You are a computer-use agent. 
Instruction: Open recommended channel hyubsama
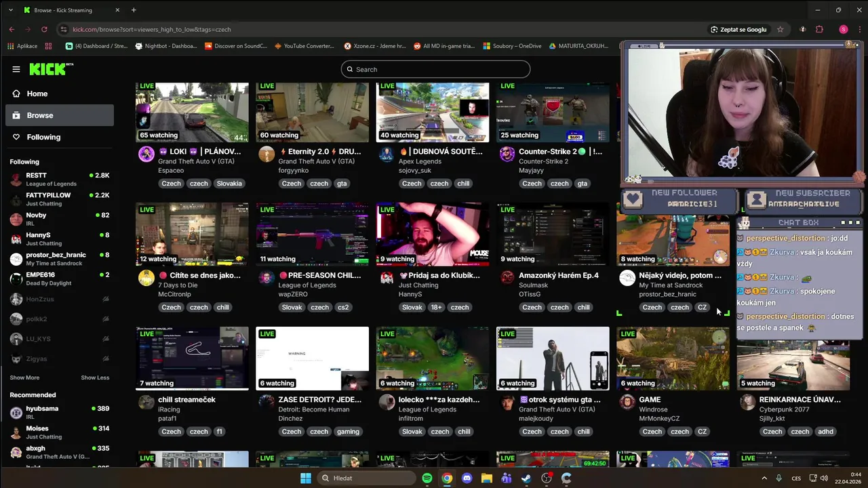click(x=60, y=413)
